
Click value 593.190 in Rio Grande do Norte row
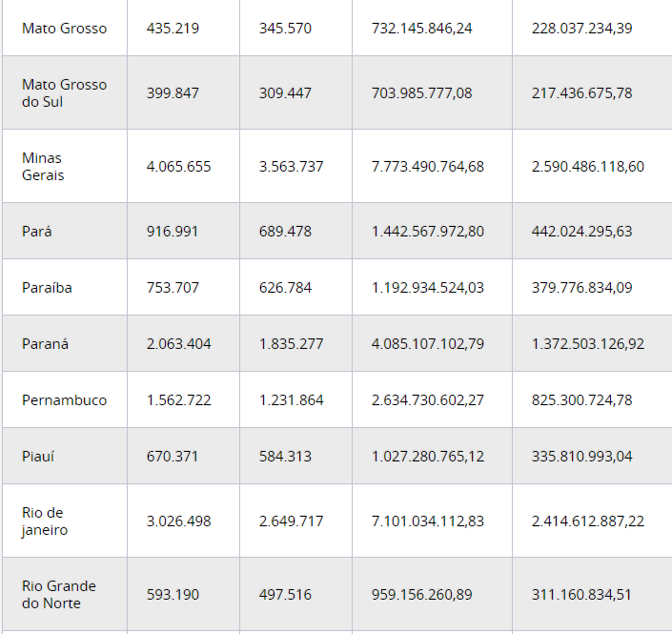[x=173, y=595]
